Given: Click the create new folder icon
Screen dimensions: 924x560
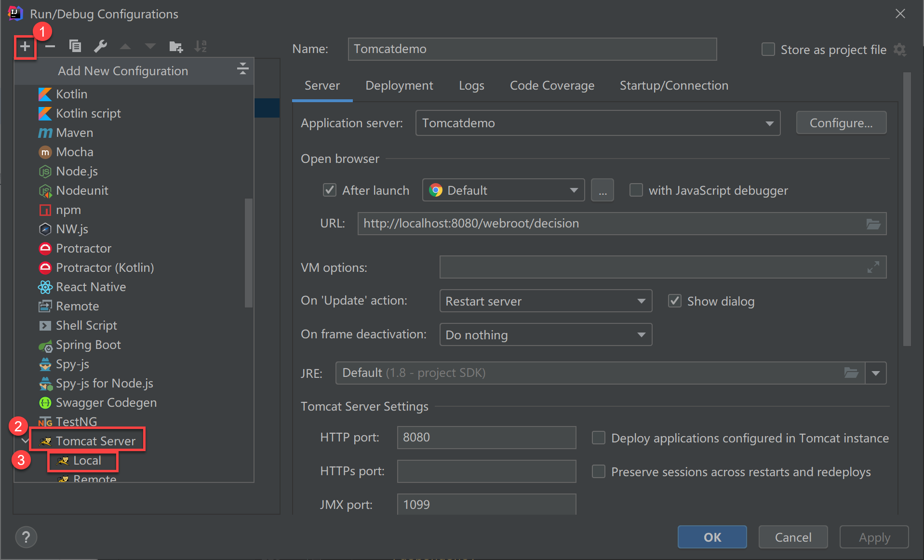Looking at the screenshot, I should tap(176, 47).
